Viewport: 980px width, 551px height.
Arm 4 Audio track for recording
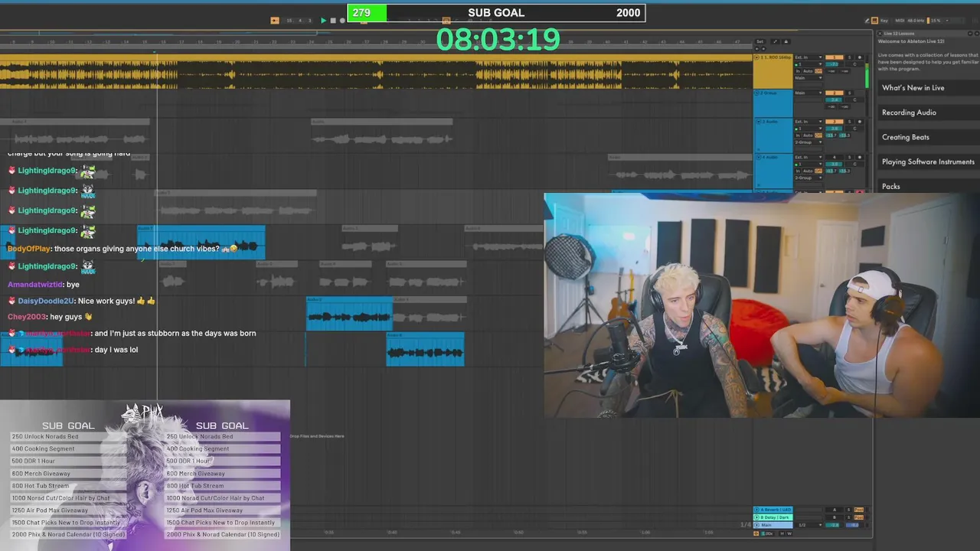tap(860, 157)
